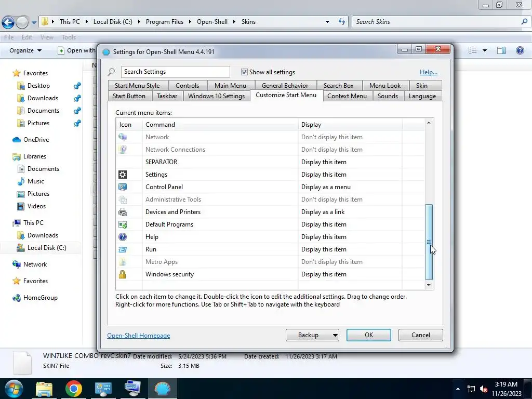Click OK to apply settings
The image size is (532, 399).
(369, 335)
